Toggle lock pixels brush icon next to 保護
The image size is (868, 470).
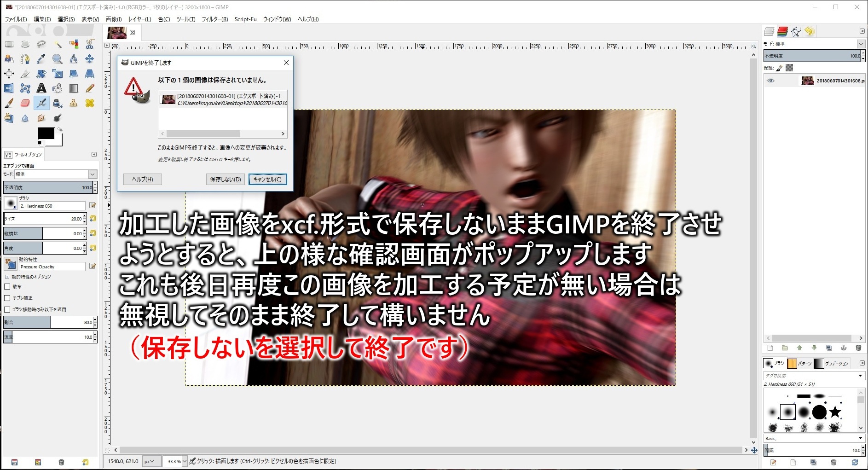pyautogui.click(x=779, y=68)
